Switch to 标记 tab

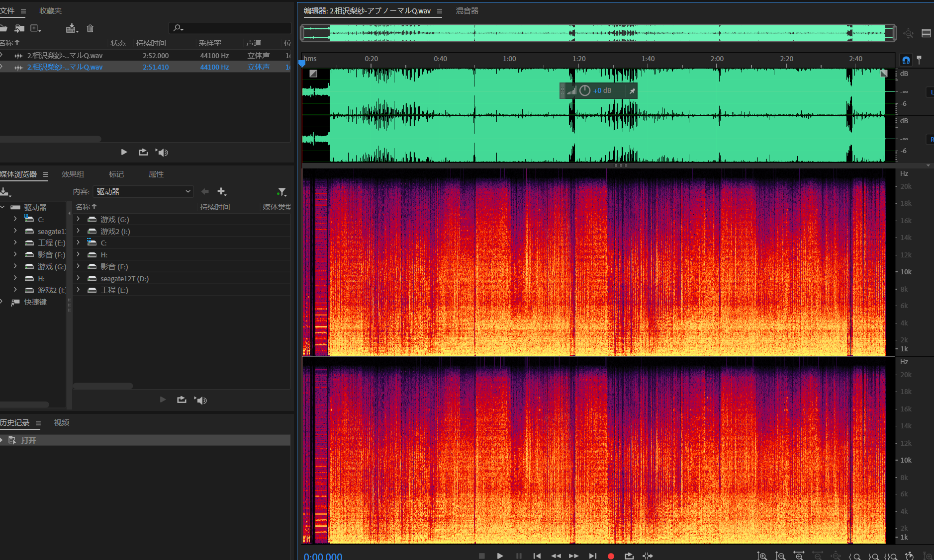coord(116,174)
